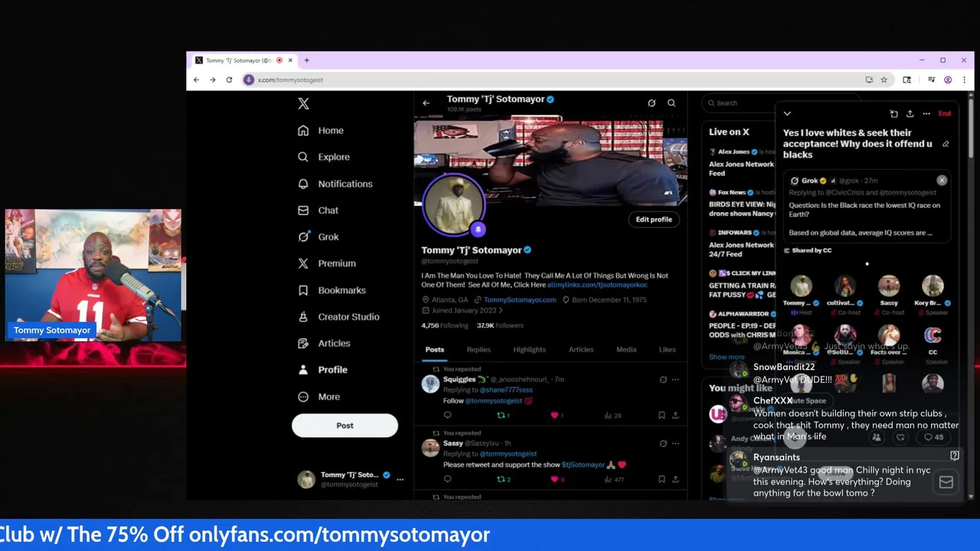Image resolution: width=980 pixels, height=551 pixels.
Task: Open more options on the Squiggles post
Action: [675, 380]
